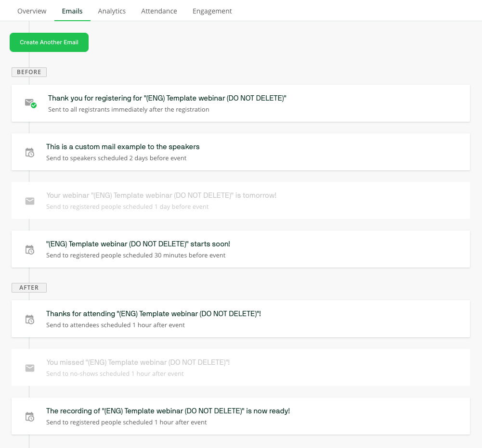
Task: Go to the Attendance tab
Action: [x=159, y=11]
